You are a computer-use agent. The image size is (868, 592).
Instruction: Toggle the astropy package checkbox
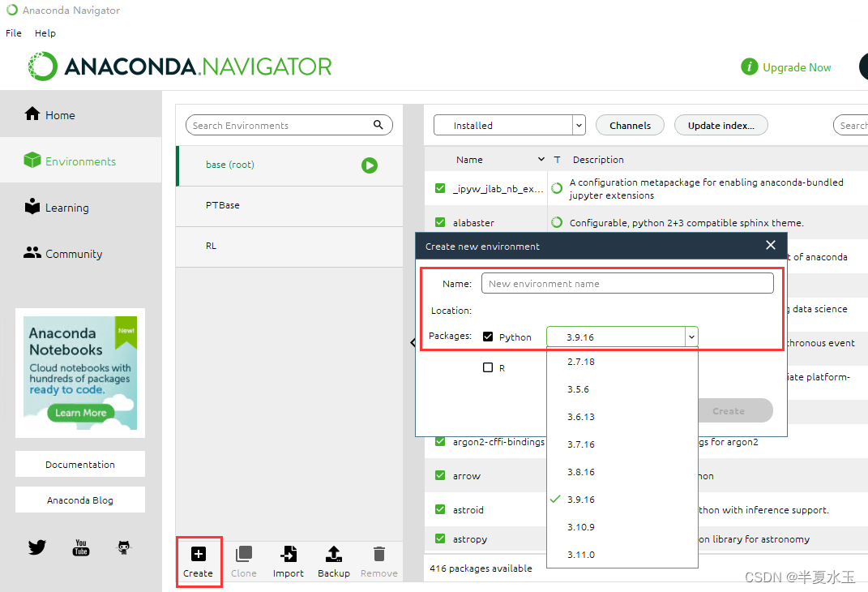(440, 538)
